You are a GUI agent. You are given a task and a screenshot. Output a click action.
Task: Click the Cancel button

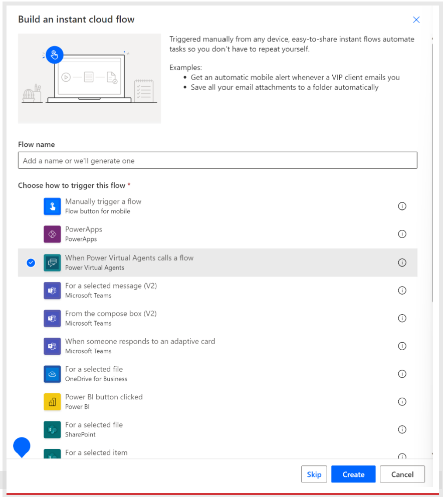coord(402,474)
